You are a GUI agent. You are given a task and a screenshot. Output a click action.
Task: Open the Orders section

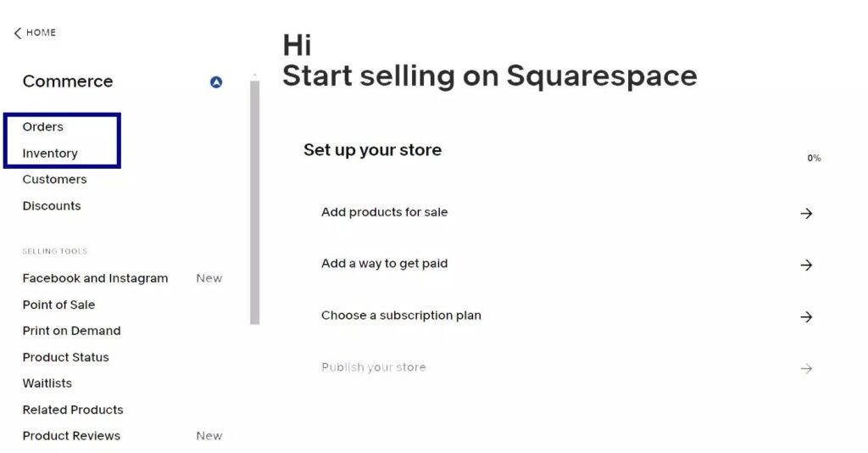click(x=42, y=126)
